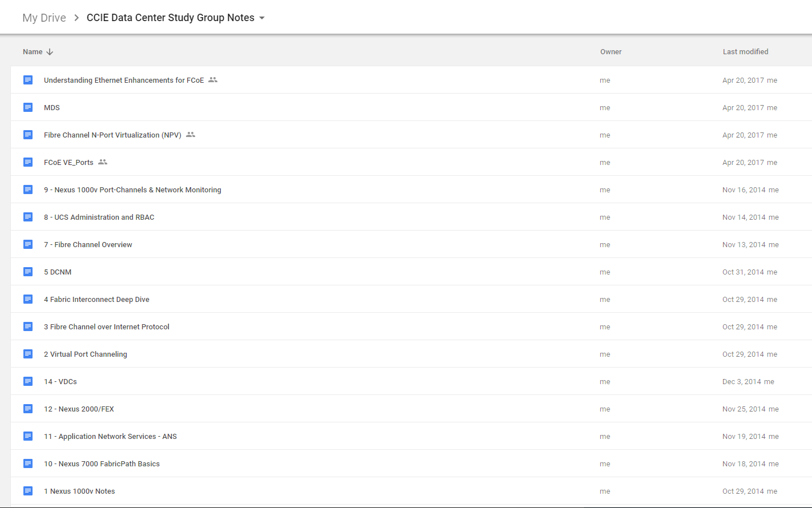812x508 pixels.
Task: Select the MDS file name
Action: click(x=52, y=108)
